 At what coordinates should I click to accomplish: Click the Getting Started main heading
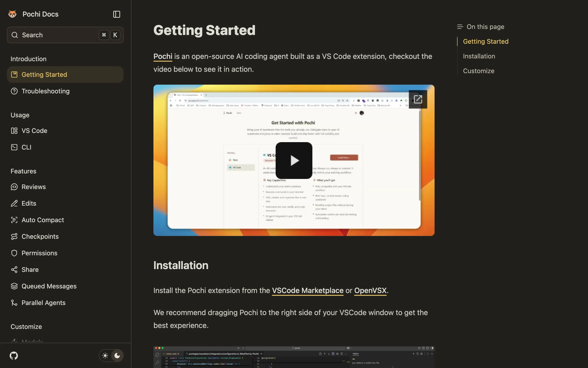pyautogui.click(x=204, y=30)
